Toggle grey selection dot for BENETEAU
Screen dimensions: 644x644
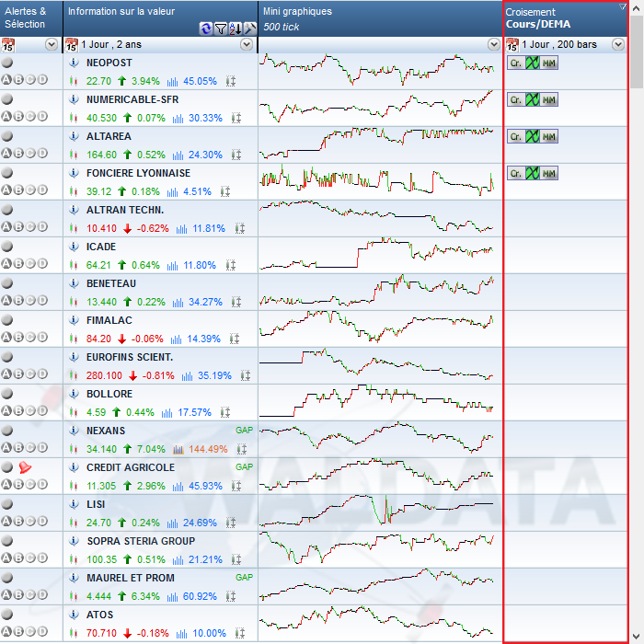tap(7, 283)
